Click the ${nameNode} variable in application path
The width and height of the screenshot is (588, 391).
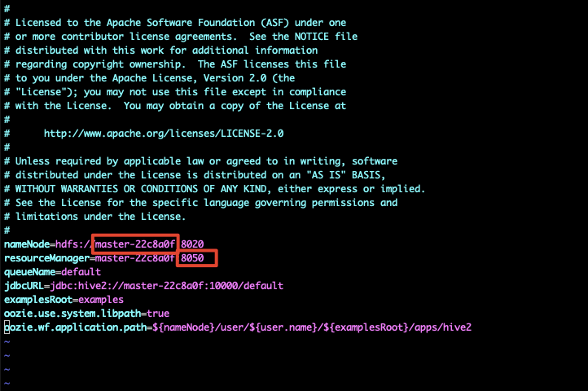[183, 327]
